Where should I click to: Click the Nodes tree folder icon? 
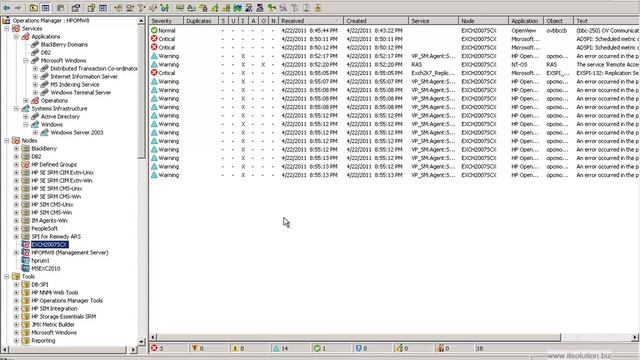(16, 140)
